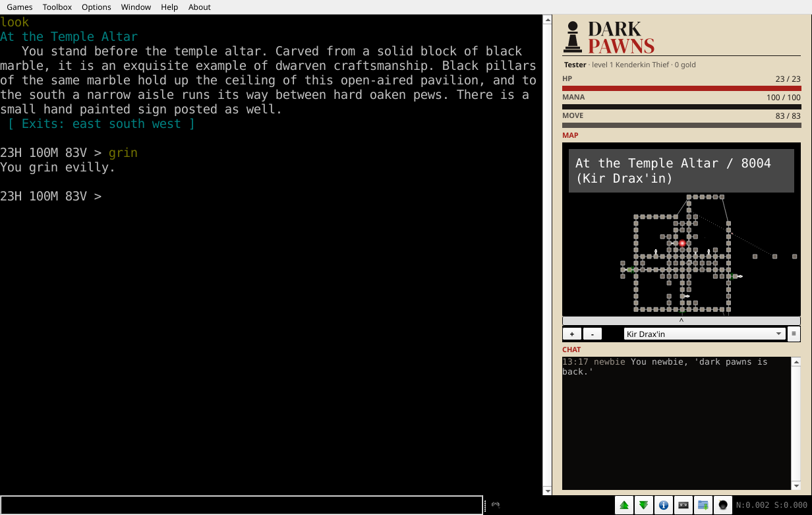
Task: Click the HP progress bar
Action: coord(681,88)
